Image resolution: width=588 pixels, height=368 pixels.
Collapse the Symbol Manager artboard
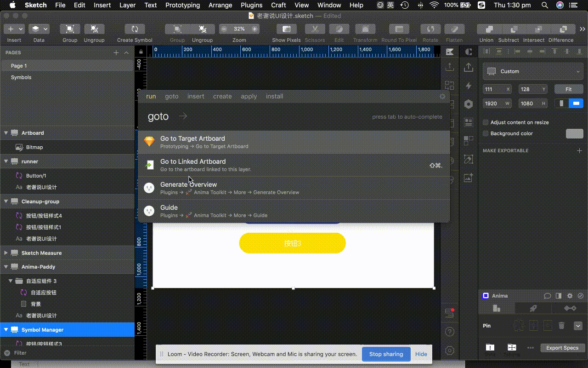(x=6, y=330)
